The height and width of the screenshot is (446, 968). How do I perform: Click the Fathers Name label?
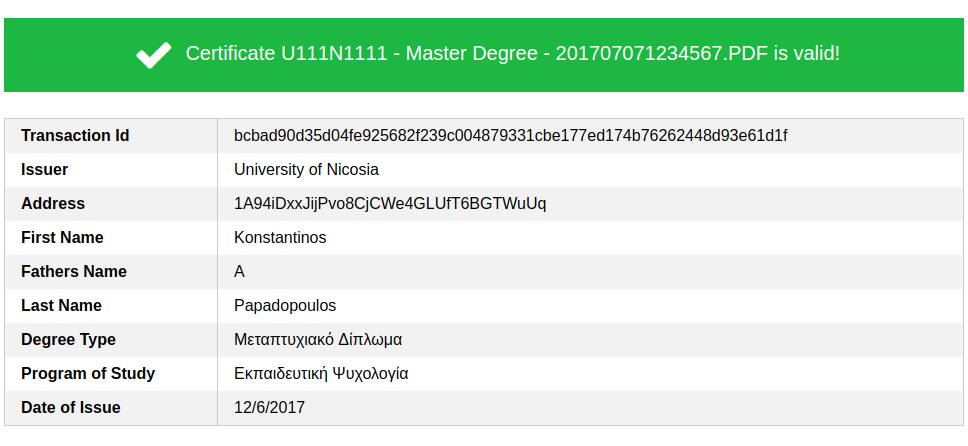[74, 272]
